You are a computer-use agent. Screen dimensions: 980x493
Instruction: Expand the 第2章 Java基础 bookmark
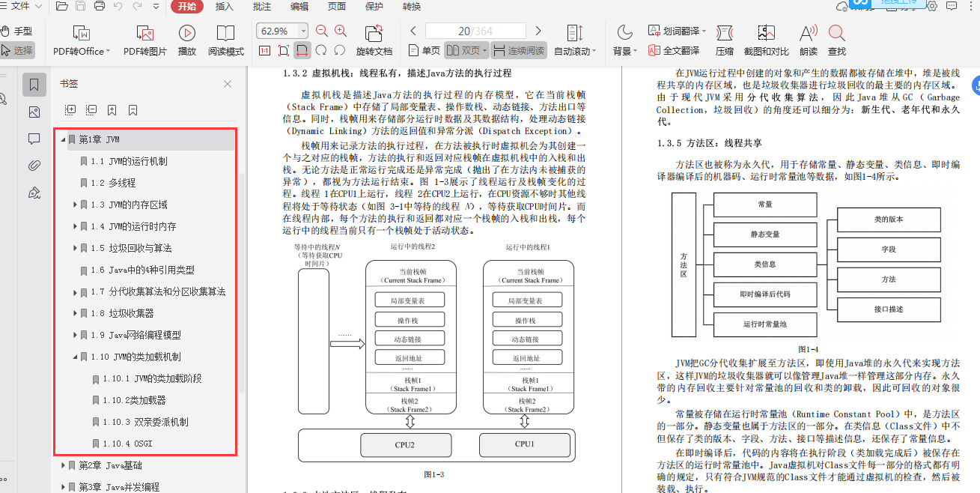click(x=63, y=465)
